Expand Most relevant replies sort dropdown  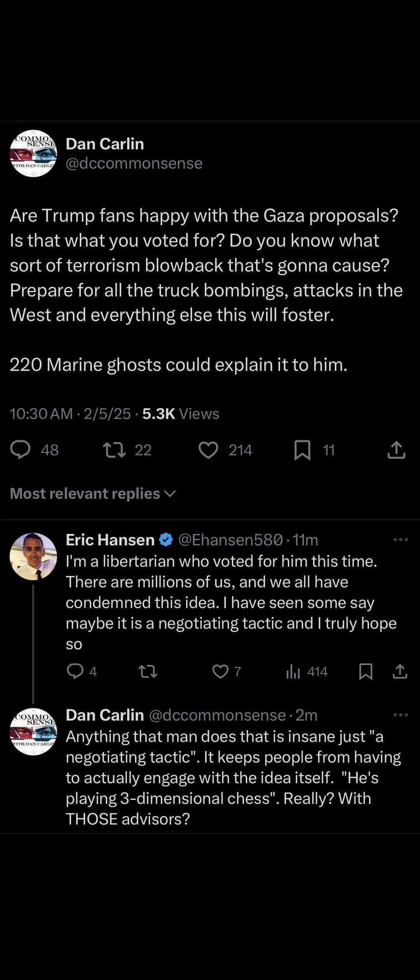(x=93, y=493)
